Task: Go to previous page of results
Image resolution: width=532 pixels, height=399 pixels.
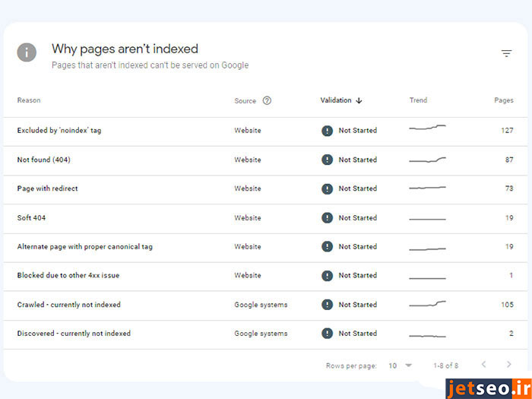Action: click(x=483, y=366)
